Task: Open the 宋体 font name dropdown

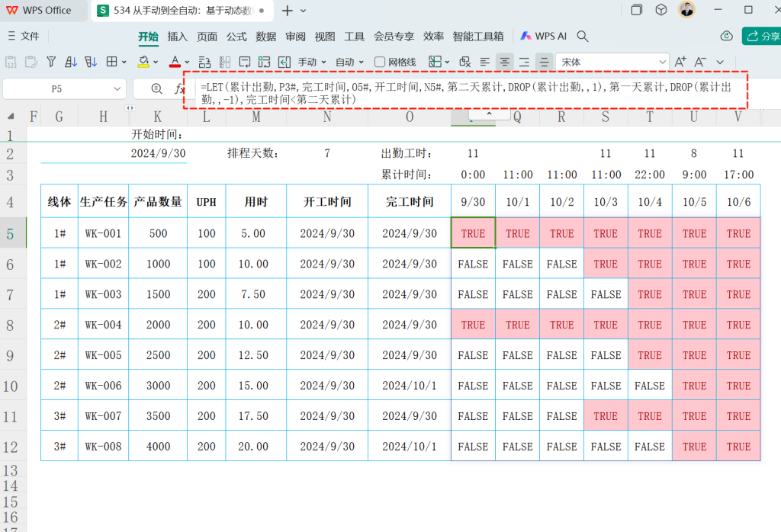Action: (x=662, y=62)
